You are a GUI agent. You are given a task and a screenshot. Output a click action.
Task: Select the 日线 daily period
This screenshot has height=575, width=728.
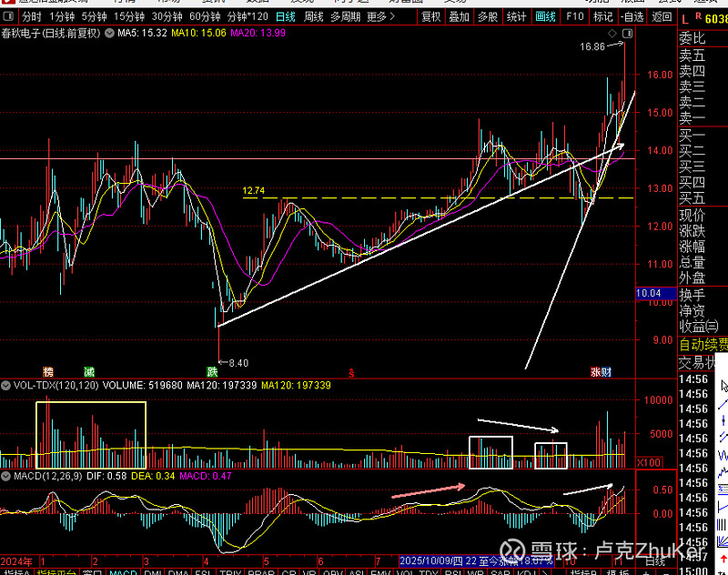pos(285,17)
